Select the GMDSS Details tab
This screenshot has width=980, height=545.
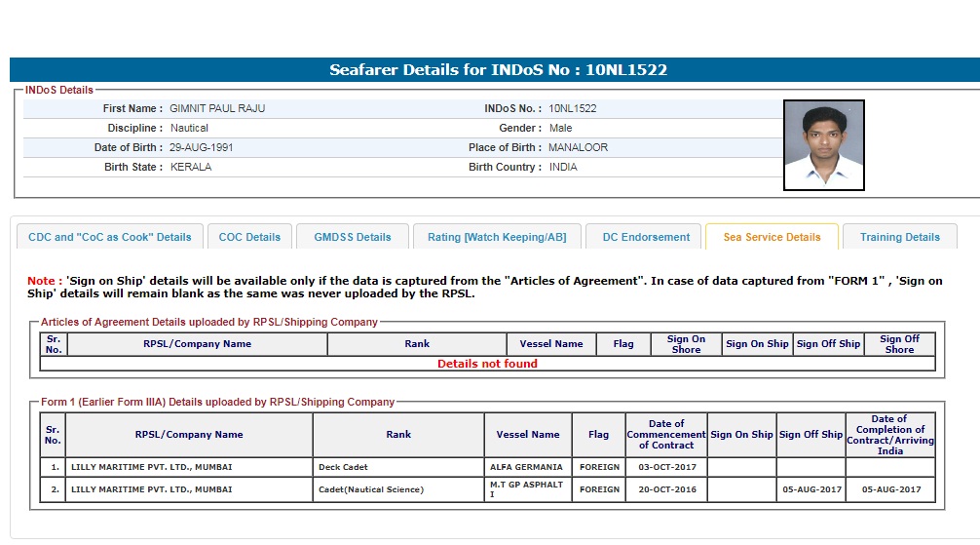pos(352,237)
